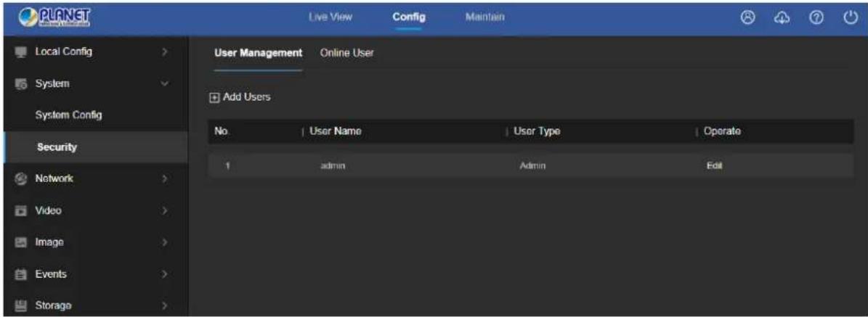Click the Local Config monitor icon
868x317 pixels.
(21, 52)
